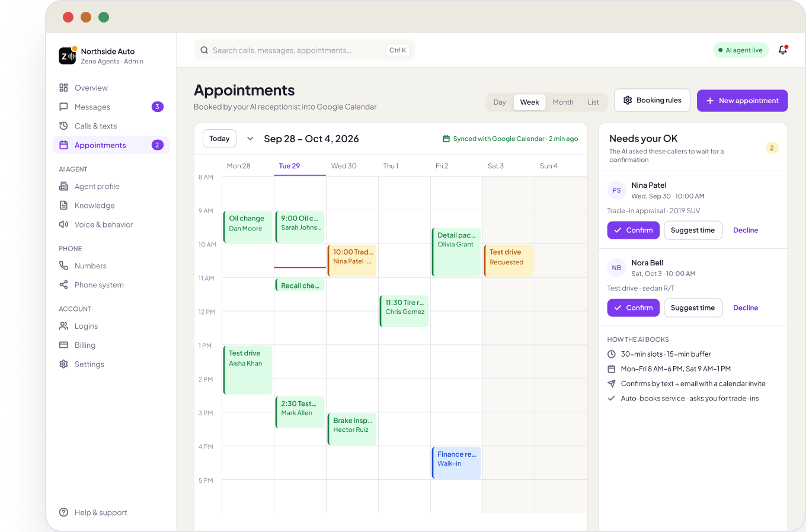Click the Northside Auto logo icon
The height and width of the screenshot is (532, 806).
68,56
